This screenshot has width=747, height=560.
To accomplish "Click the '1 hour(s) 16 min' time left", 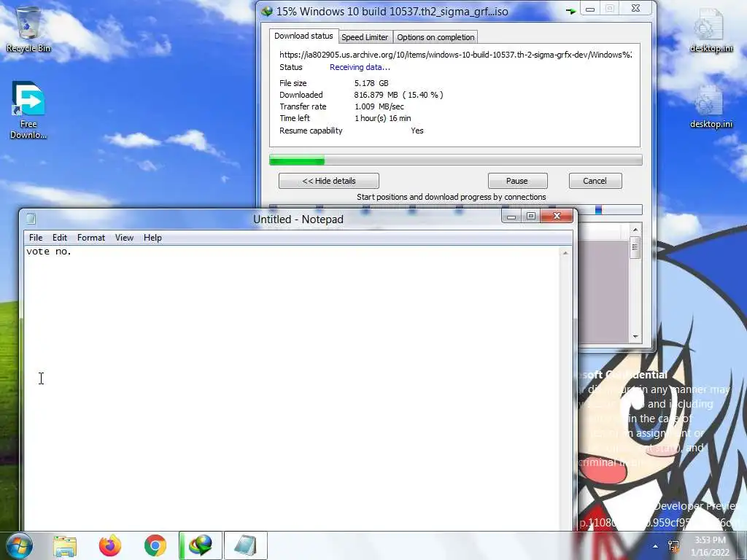I will click(382, 118).
